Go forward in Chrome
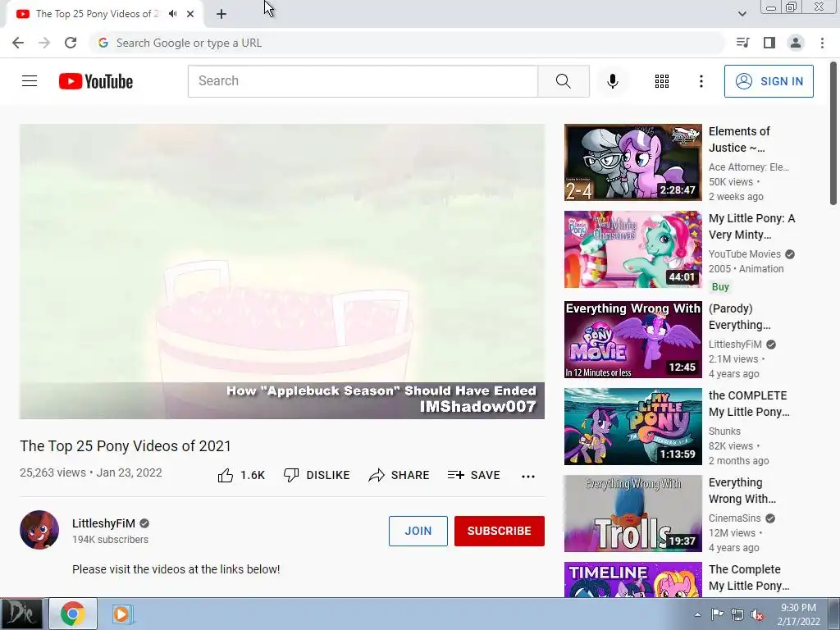Screen dimensions: 840x630 point(44,43)
